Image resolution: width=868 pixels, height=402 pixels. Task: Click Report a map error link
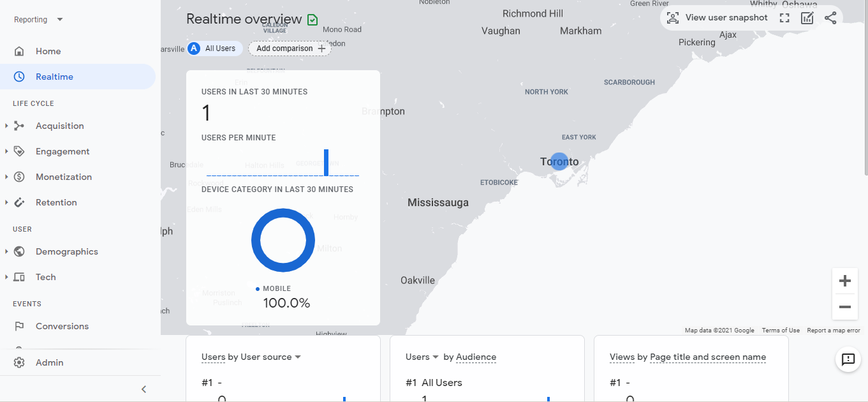pos(834,331)
